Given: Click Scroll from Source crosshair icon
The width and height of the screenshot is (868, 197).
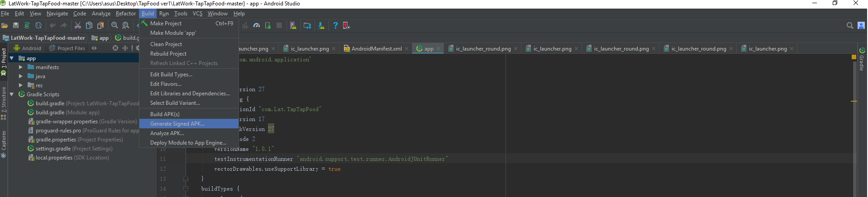Looking at the screenshot, I should 115,48.
